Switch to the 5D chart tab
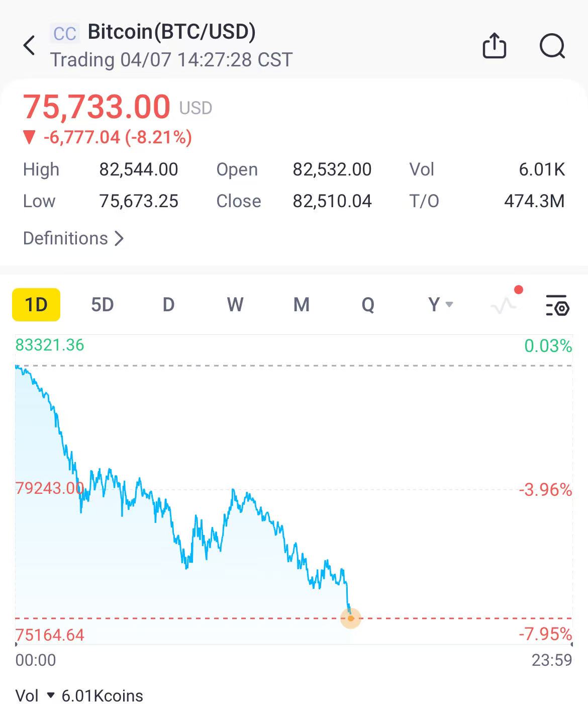This screenshot has width=588, height=704. tap(102, 305)
